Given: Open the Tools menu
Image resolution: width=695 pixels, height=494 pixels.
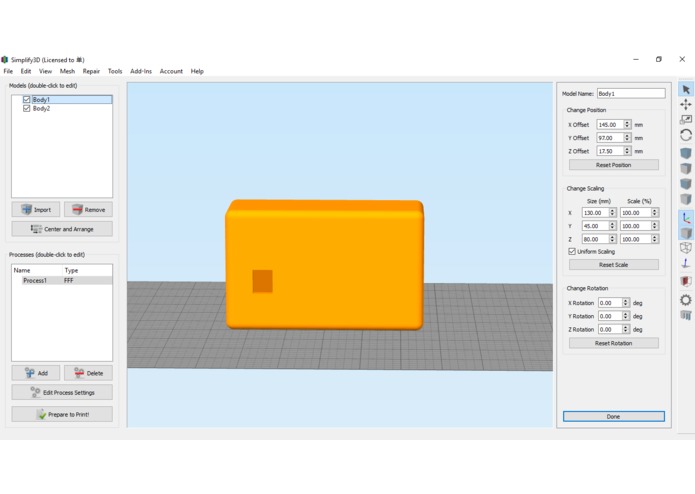Looking at the screenshot, I should (x=115, y=71).
